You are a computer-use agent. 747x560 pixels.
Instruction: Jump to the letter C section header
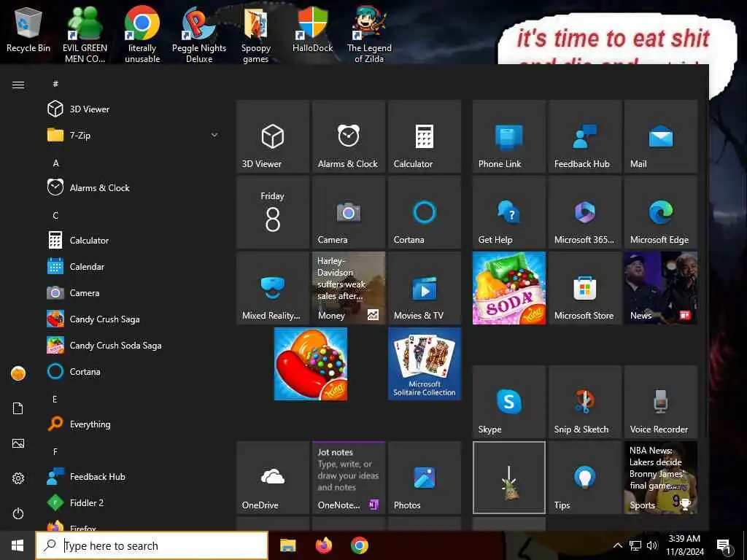[x=55, y=216]
